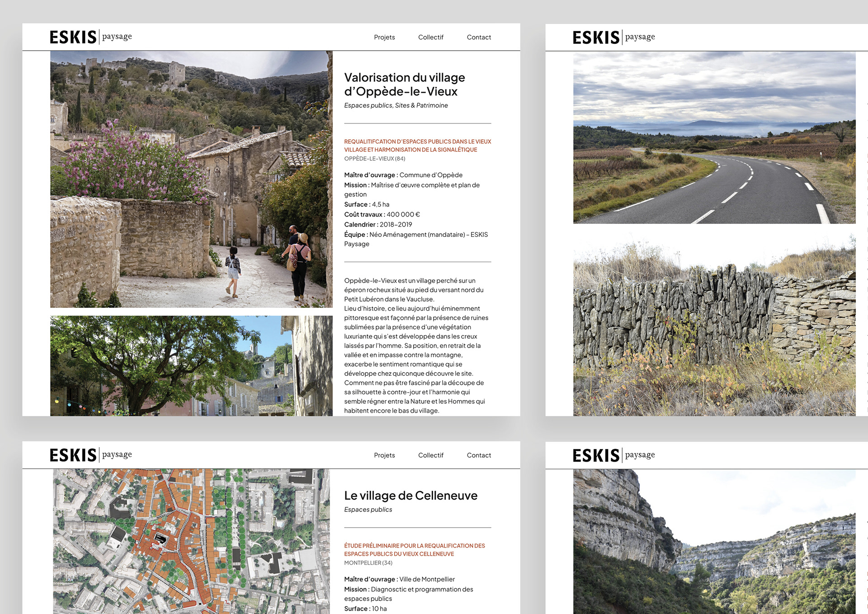Viewport: 868px width, 614px height.
Task: Open the dry stone wall photo
Action: point(714,325)
